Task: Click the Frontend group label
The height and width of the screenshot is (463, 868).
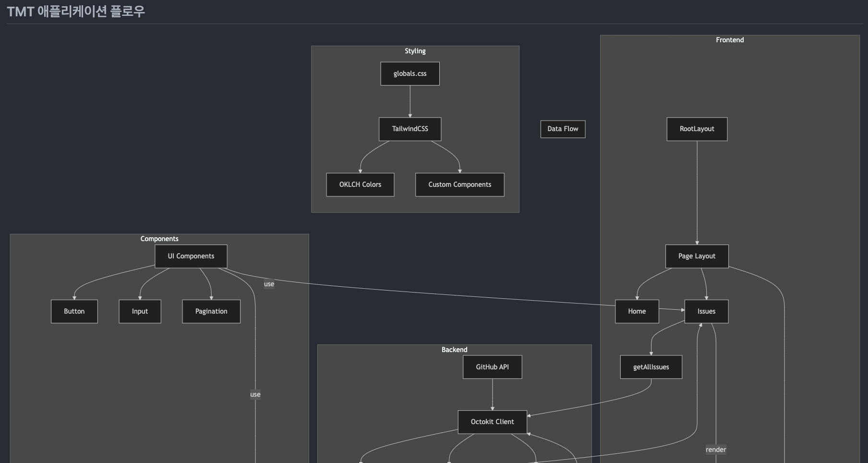Action: [730, 40]
